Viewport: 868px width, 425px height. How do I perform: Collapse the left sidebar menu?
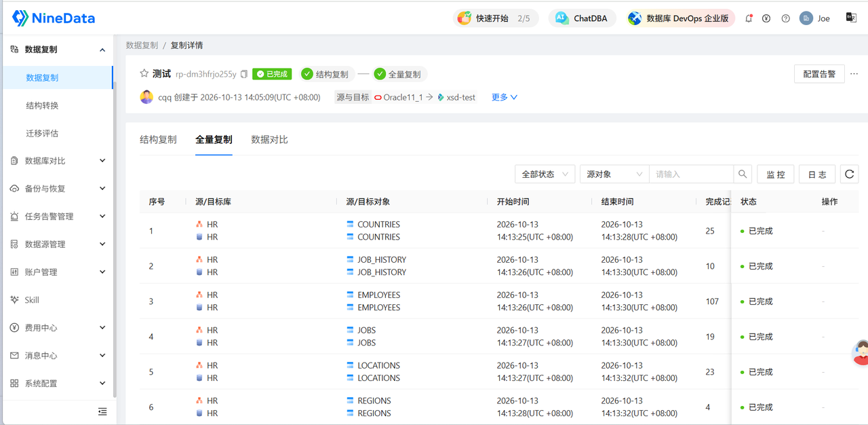point(102,411)
